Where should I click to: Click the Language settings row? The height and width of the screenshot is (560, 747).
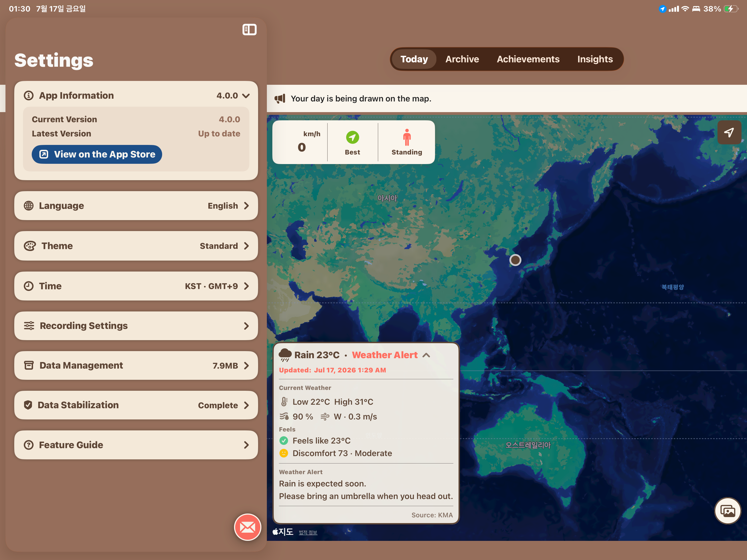click(136, 206)
